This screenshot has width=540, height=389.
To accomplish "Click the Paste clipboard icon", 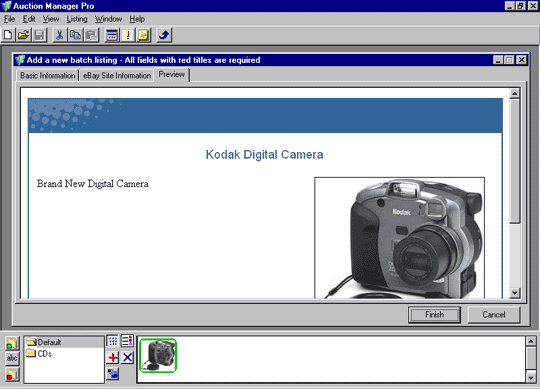I will (91, 35).
